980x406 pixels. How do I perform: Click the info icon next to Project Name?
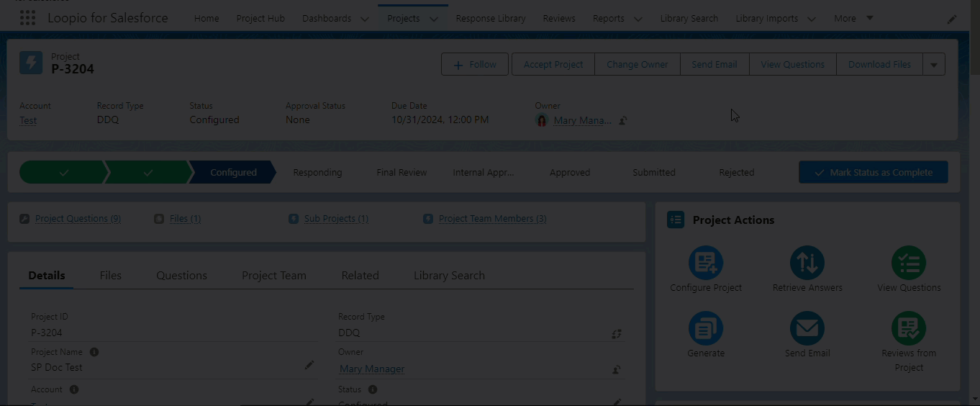94,352
